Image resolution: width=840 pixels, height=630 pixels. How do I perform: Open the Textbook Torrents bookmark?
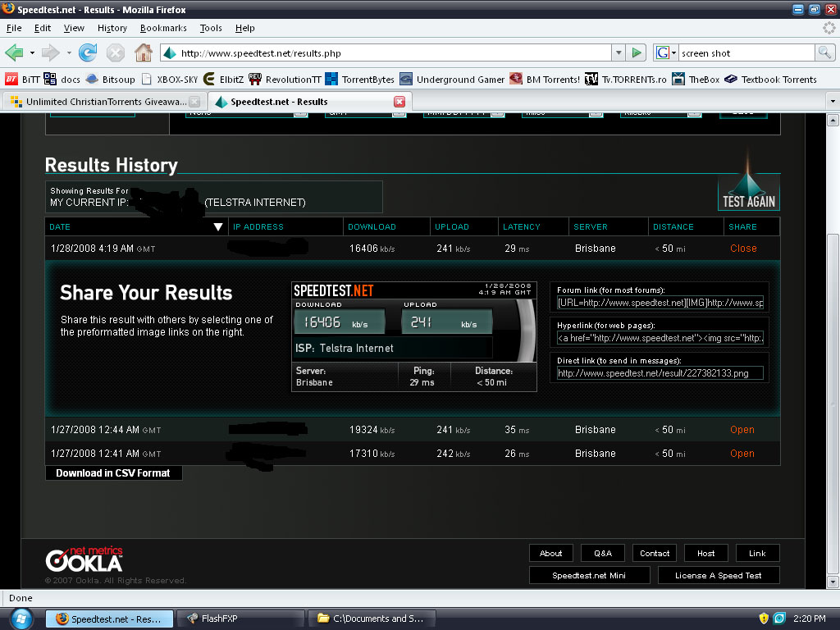tap(771, 80)
